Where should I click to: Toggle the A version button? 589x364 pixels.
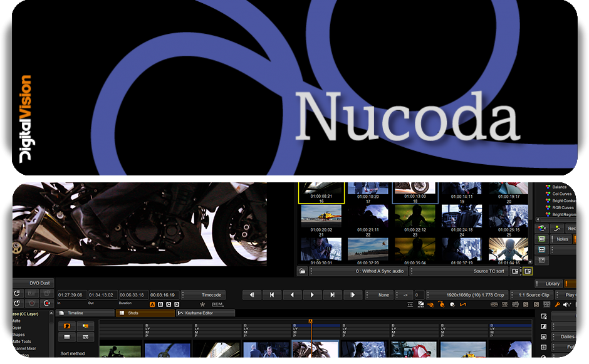coord(153,305)
